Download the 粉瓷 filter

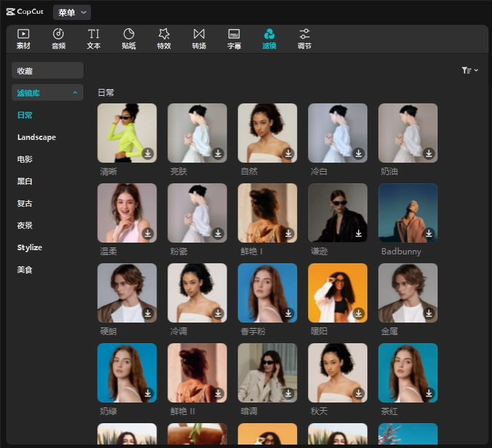[x=218, y=233]
